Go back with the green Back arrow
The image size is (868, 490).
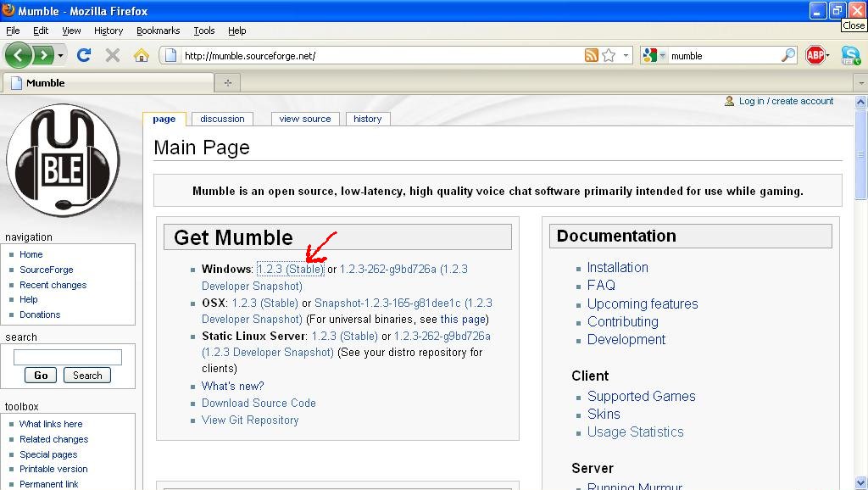point(19,55)
